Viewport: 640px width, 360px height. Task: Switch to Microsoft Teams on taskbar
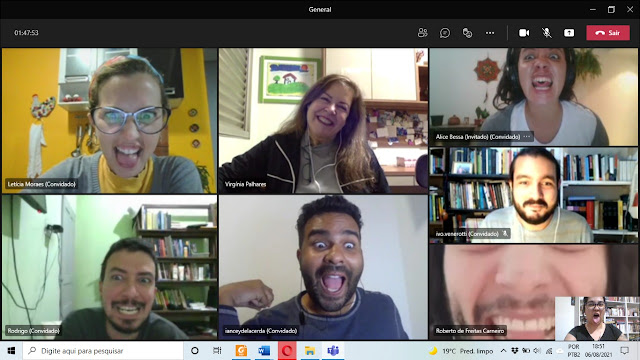(333, 351)
